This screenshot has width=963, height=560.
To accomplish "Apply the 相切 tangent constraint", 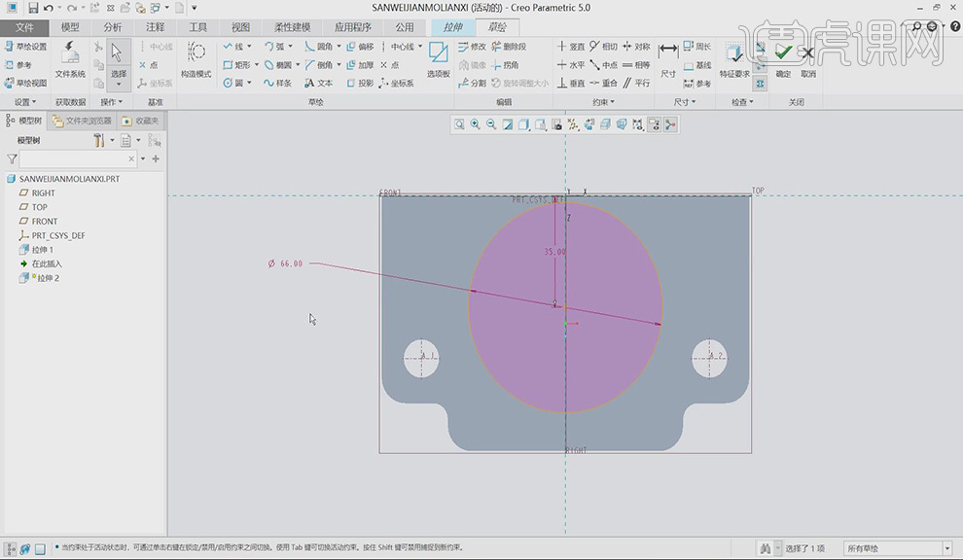I will coord(604,47).
